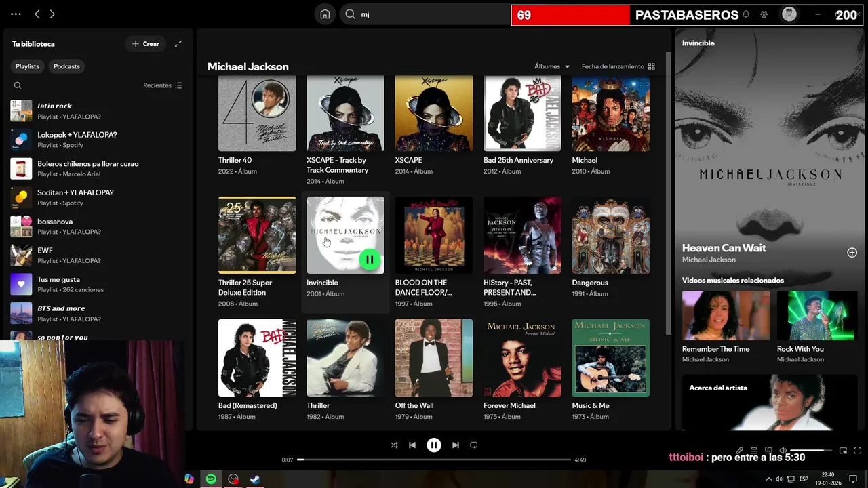
Task: Open the Álbumes filter dropdown
Action: click(x=552, y=66)
